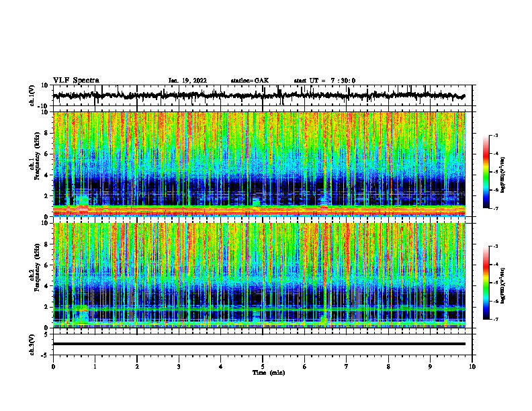Click the ch.1 colorbar "log(PSD)" unit label

pos(503,175)
